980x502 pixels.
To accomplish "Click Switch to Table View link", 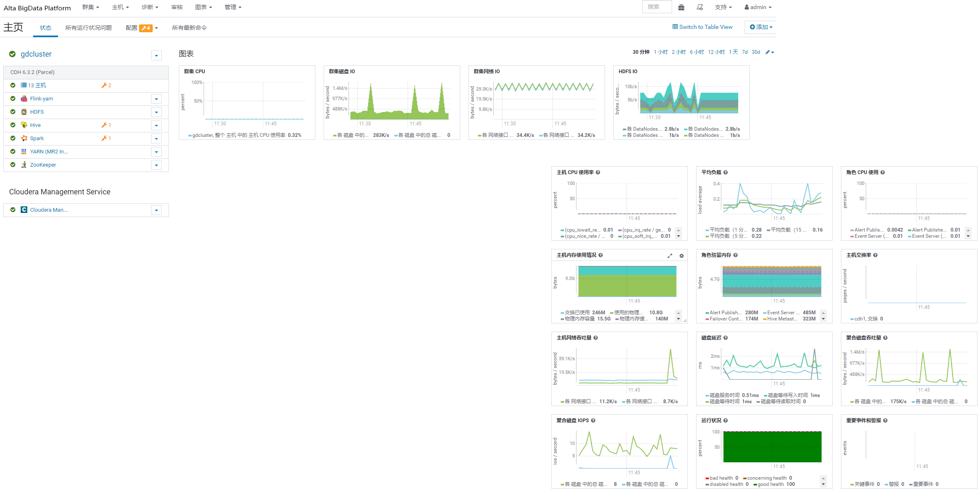I will click(x=702, y=27).
